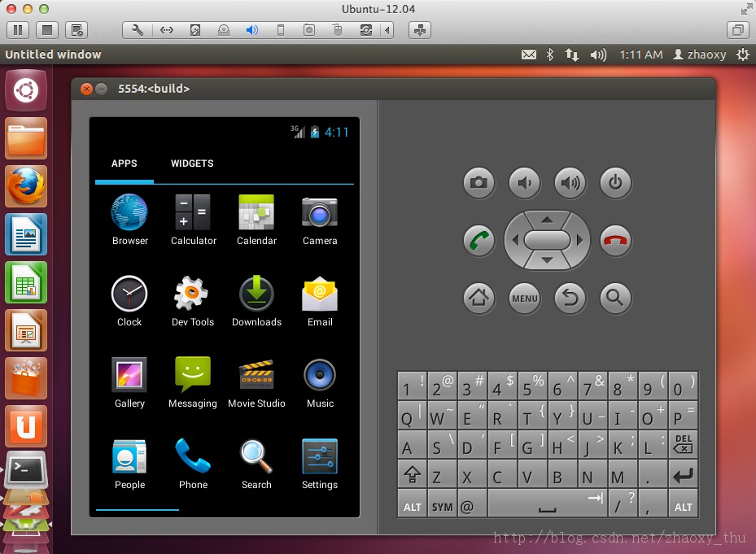
Task: Click the spacebar on emulator keyboard
Action: pos(547,503)
